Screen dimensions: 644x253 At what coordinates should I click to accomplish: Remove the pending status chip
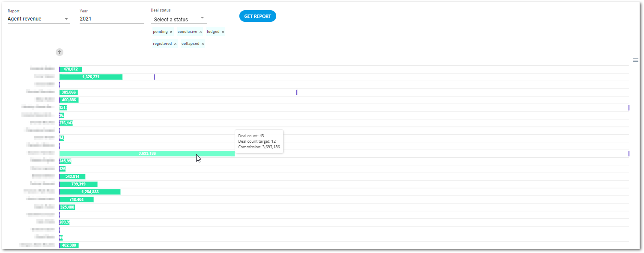[x=171, y=32]
